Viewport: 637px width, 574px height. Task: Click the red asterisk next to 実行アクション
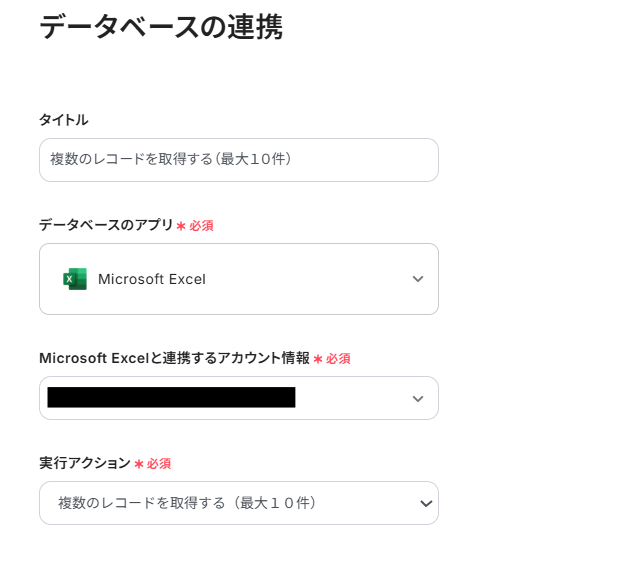(x=139, y=464)
